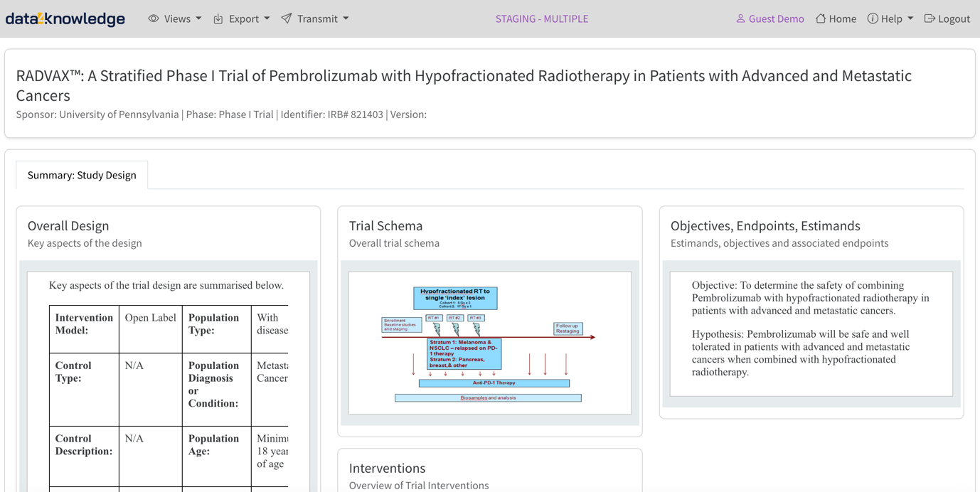Open the Help dropdown caret
The image size is (980, 492).
(910, 18)
